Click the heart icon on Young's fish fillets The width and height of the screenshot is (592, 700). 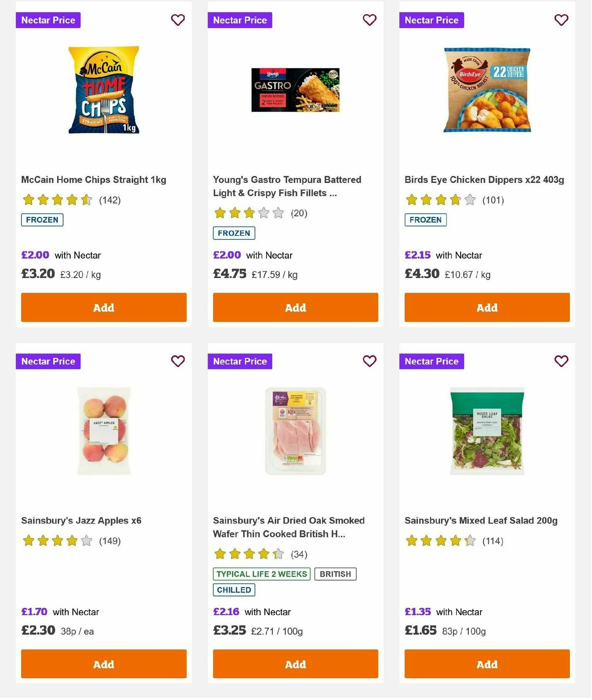click(x=370, y=20)
